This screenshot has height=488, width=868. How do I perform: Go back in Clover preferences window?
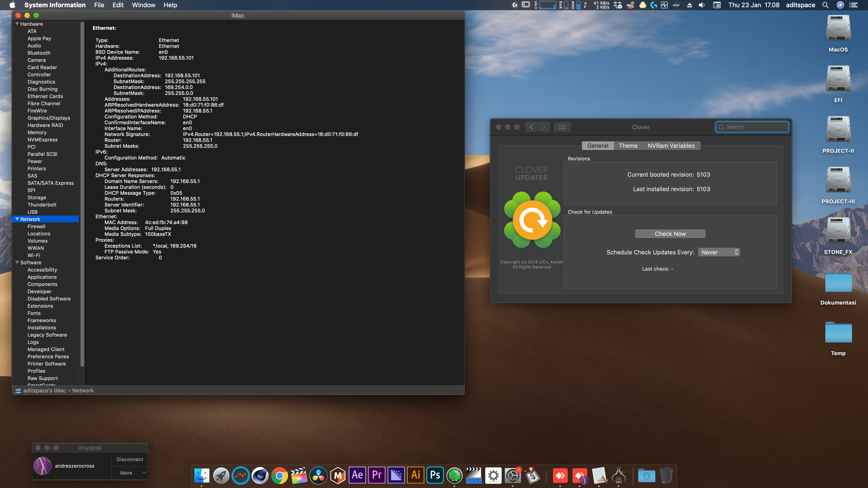pyautogui.click(x=531, y=127)
